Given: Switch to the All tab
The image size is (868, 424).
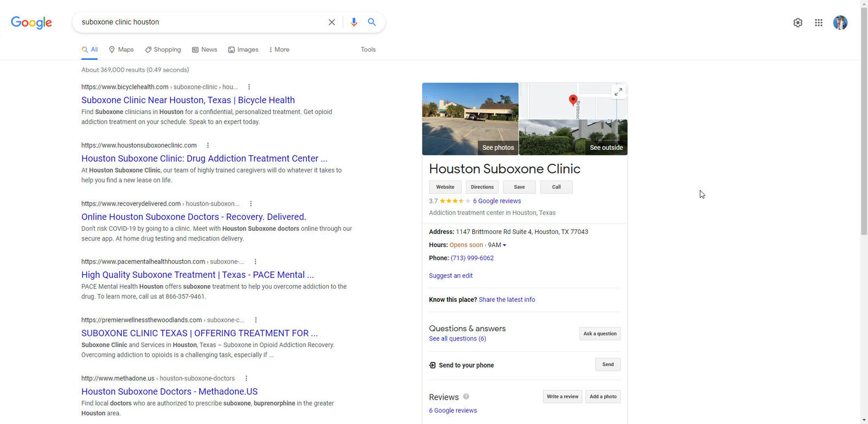Looking at the screenshot, I should (90, 49).
